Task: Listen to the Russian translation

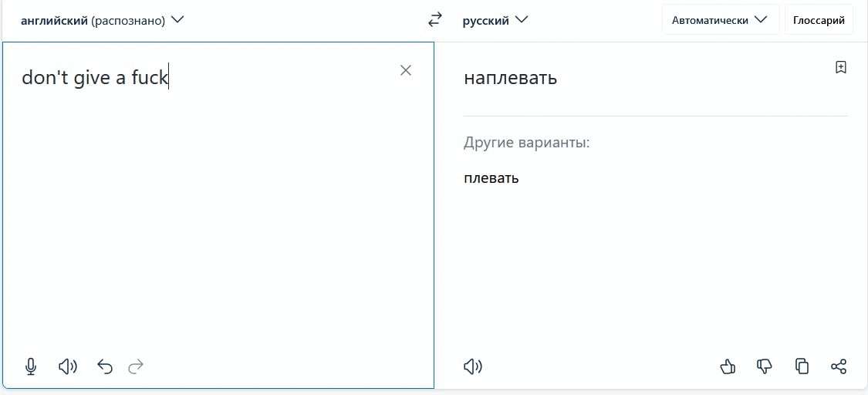Action: pyautogui.click(x=473, y=366)
